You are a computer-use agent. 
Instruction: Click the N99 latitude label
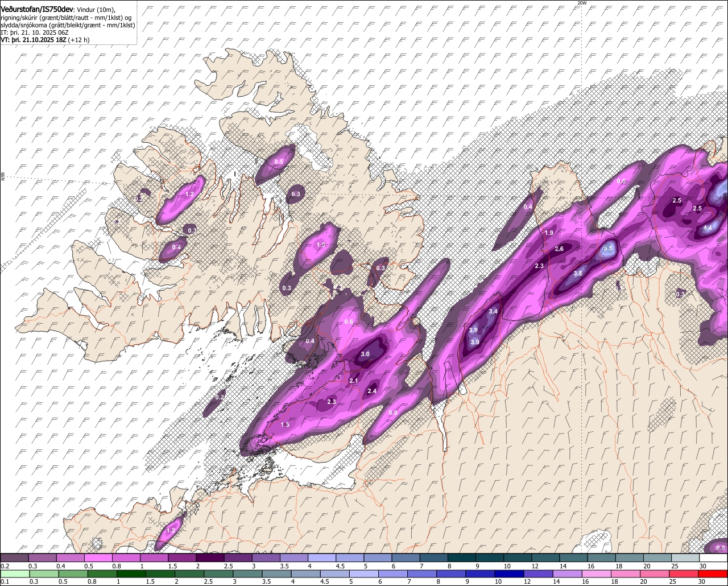3,177
